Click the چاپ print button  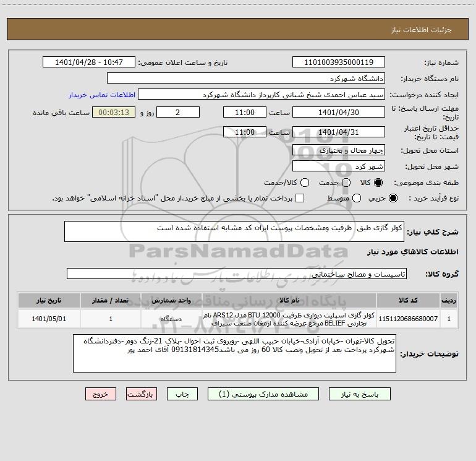click(182, 394)
